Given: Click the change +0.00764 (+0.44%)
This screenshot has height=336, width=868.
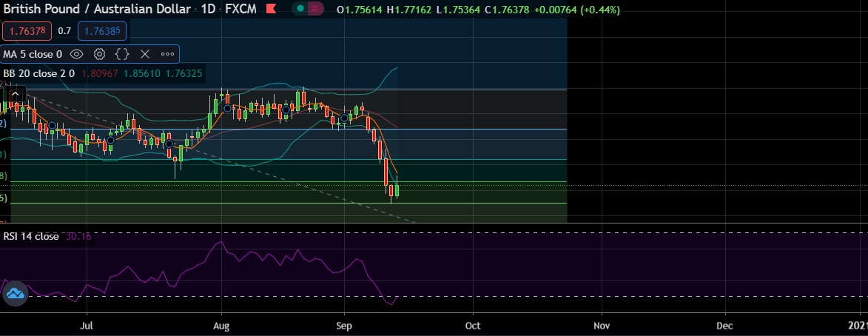Looking at the screenshot, I should click(x=576, y=10).
